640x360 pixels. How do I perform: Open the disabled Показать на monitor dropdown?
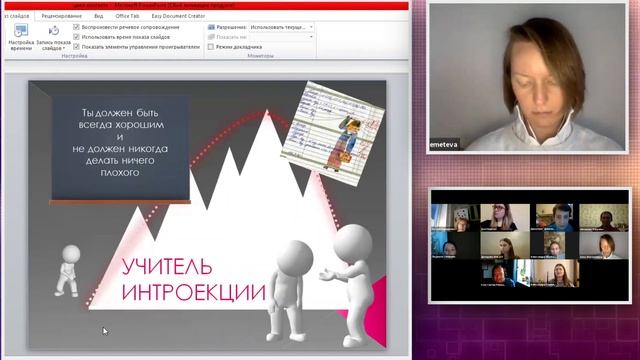pyautogui.click(x=281, y=37)
